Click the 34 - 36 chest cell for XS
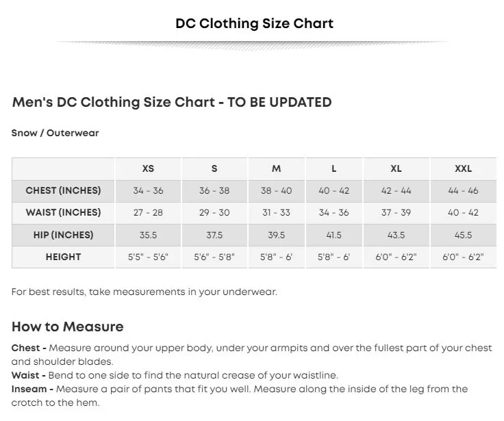The height and width of the screenshot is (421, 504). (x=148, y=190)
